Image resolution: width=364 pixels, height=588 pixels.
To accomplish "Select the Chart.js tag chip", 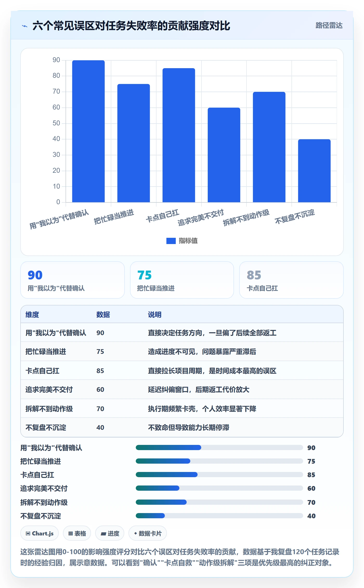I will tap(40, 533).
